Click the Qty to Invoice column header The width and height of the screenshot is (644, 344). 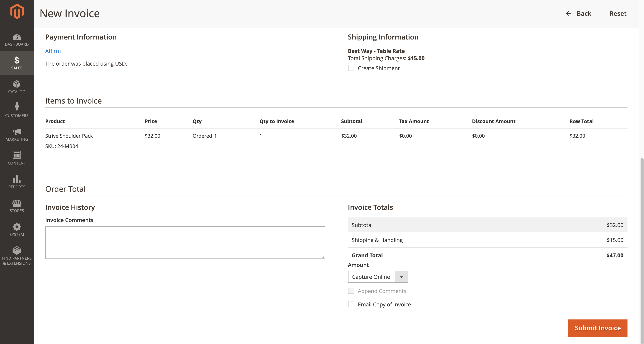(277, 121)
